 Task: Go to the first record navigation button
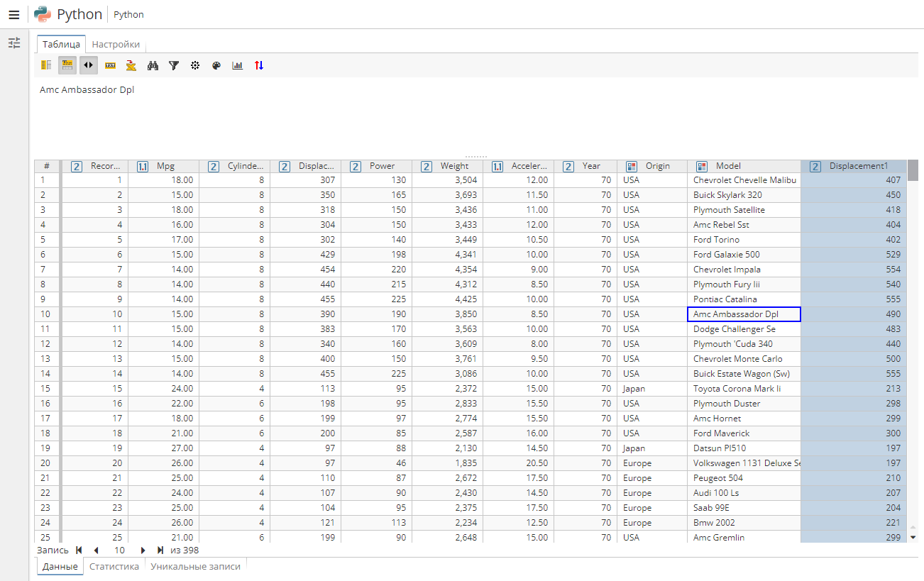point(79,550)
